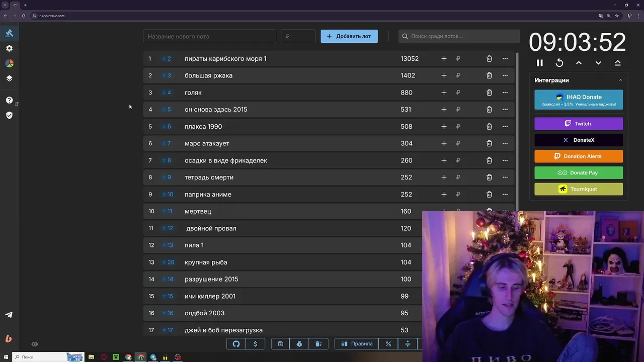Pause the auction timer
Screen dimensions: 644x362
(x=540, y=63)
